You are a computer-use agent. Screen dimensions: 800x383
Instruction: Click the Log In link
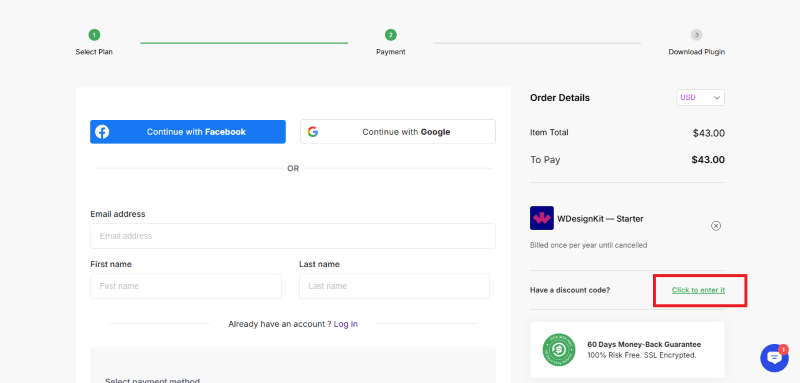[345, 324]
